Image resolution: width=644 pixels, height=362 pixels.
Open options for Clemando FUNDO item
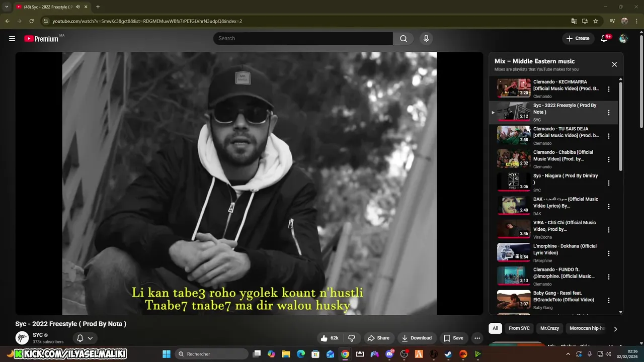(609, 277)
